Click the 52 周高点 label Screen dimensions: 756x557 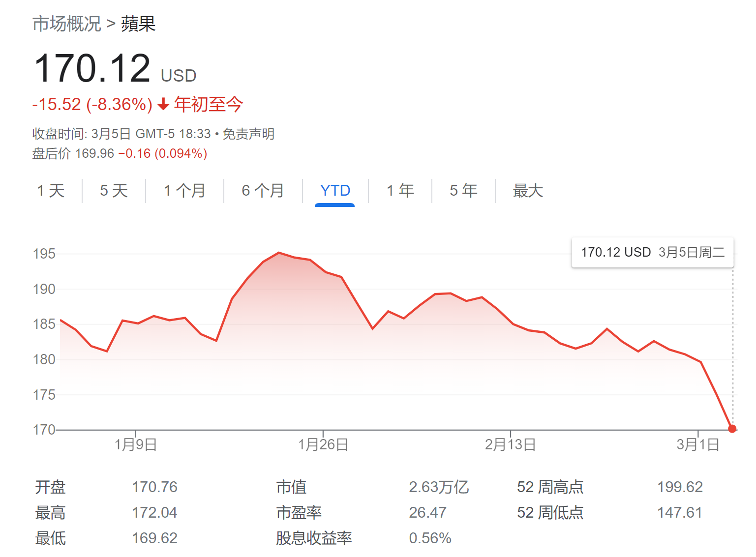click(550, 487)
